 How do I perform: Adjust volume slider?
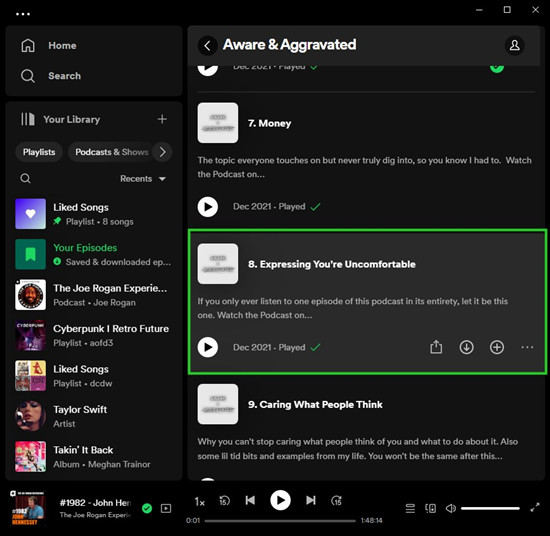490,508
